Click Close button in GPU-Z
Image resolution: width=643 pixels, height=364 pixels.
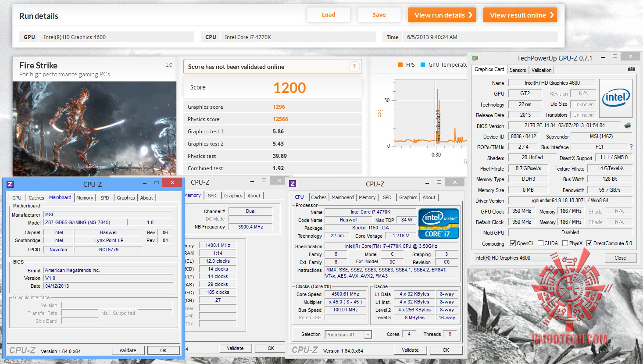(x=620, y=258)
